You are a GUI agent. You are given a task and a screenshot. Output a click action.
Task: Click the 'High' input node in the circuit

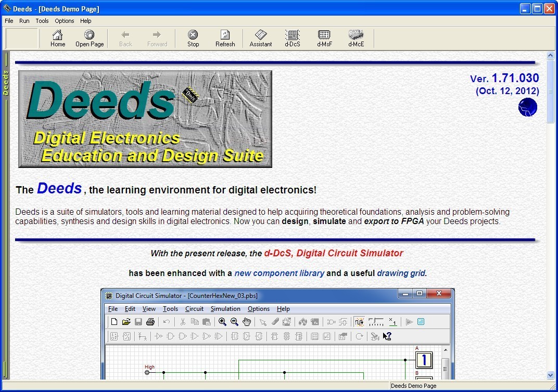tap(147, 372)
